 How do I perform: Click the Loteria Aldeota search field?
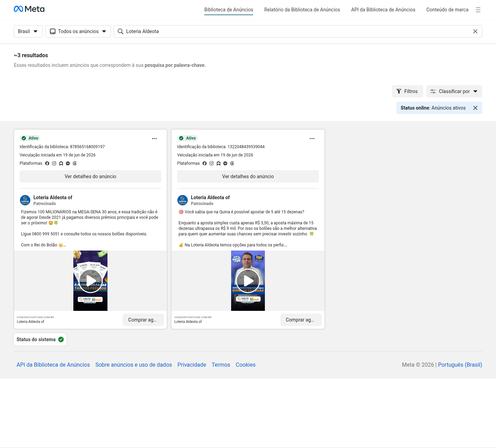tap(298, 31)
